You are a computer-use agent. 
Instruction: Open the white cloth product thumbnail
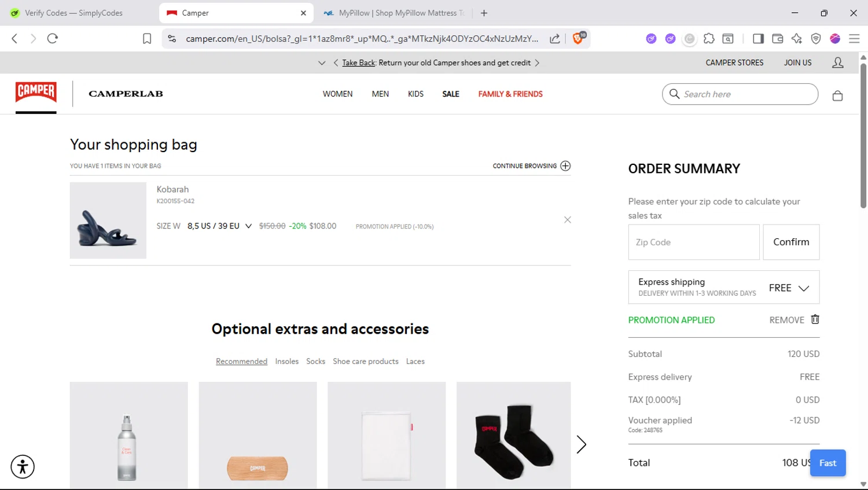[387, 435]
